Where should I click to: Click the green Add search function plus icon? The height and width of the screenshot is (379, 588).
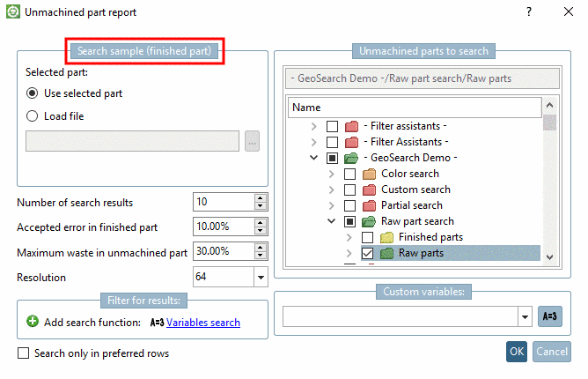(33, 323)
